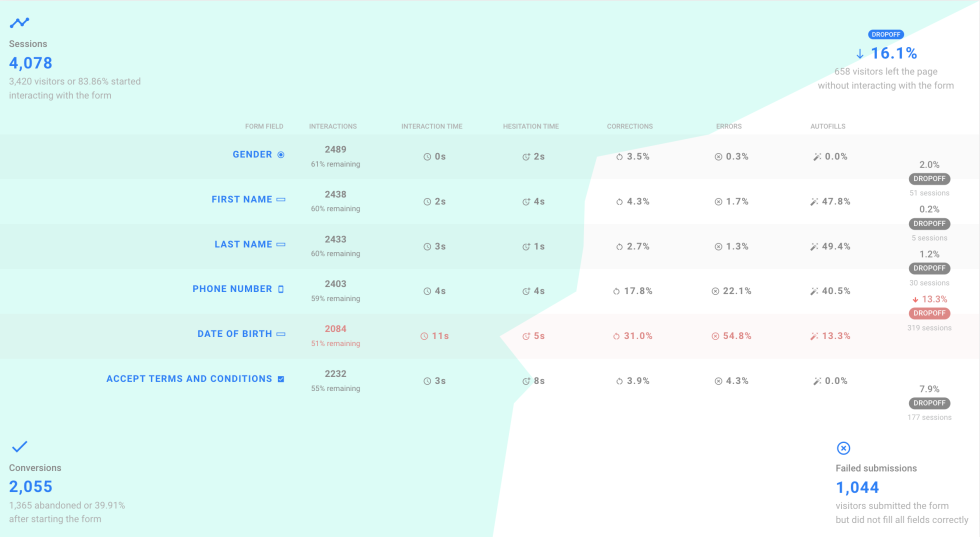Viewport: 980px width, 537px height.
Task: Click the DROPOFF badge under 7.9%
Action: point(929,403)
